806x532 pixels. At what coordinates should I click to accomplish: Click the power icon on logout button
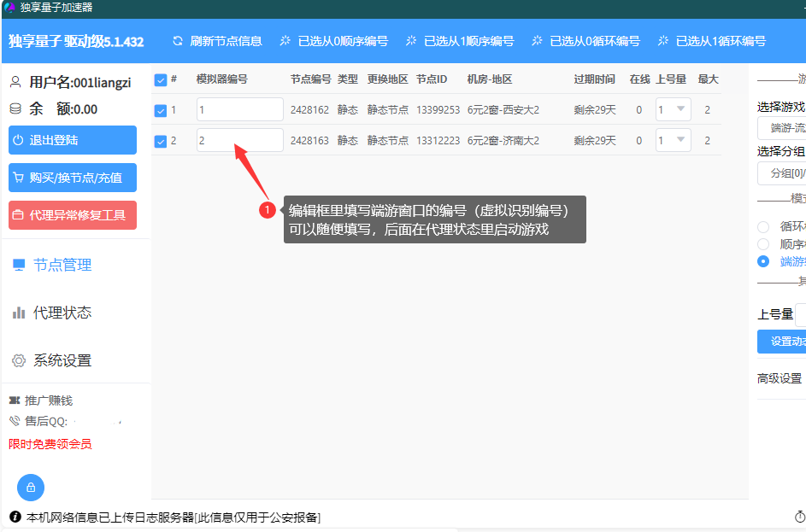coord(18,140)
